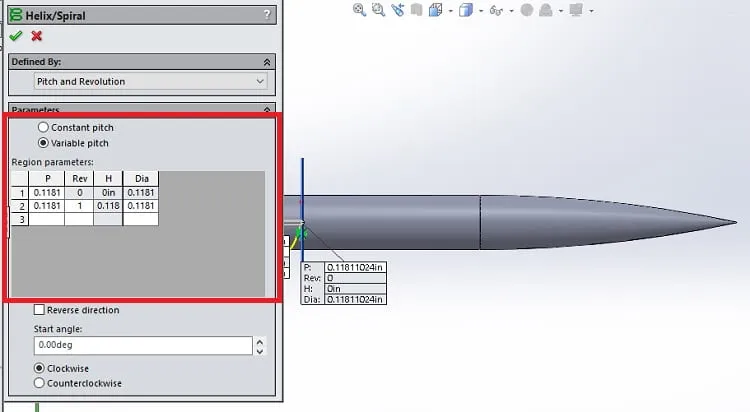Open the Hide/Show Items glasses icon
This screenshot has height=412, width=750.
(x=496, y=10)
